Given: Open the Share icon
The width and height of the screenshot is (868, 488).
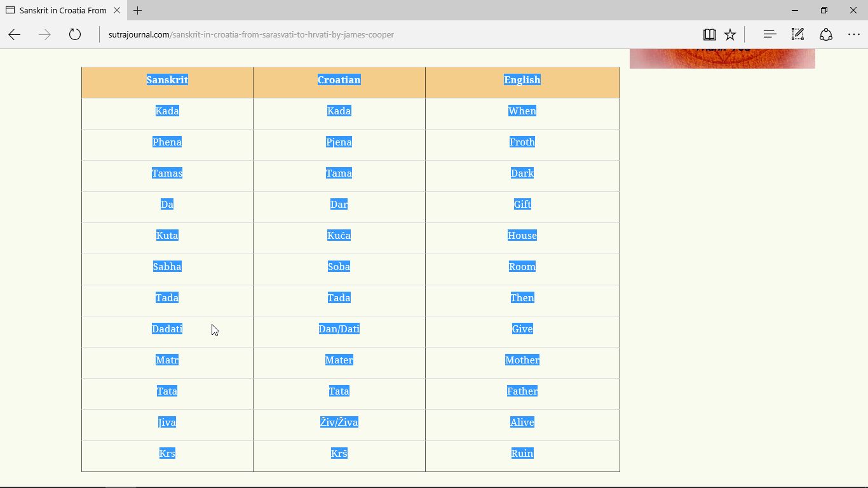Looking at the screenshot, I should pos(826,34).
